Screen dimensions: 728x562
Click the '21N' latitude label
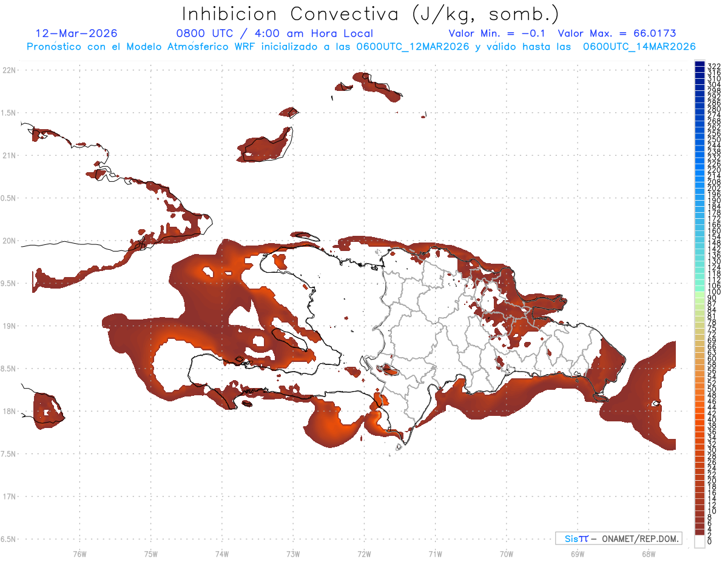pyautogui.click(x=8, y=155)
